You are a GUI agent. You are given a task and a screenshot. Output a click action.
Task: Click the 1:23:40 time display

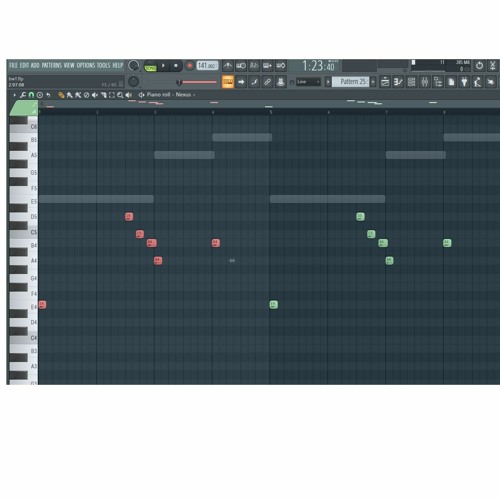[318, 66]
